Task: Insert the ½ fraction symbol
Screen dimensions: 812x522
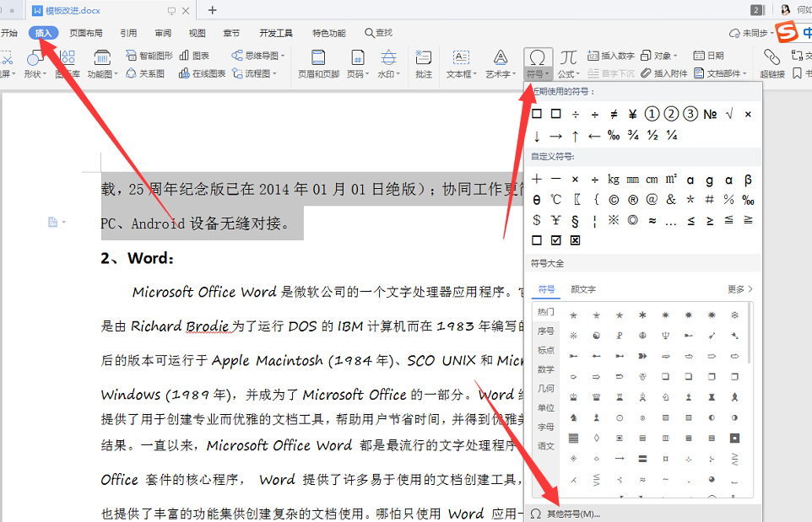Action: coord(652,135)
